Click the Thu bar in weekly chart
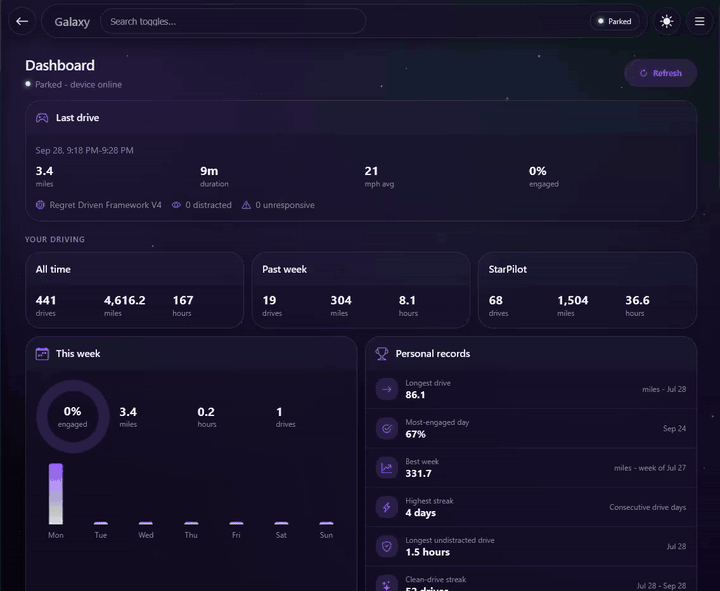The height and width of the screenshot is (591, 720). point(191,523)
